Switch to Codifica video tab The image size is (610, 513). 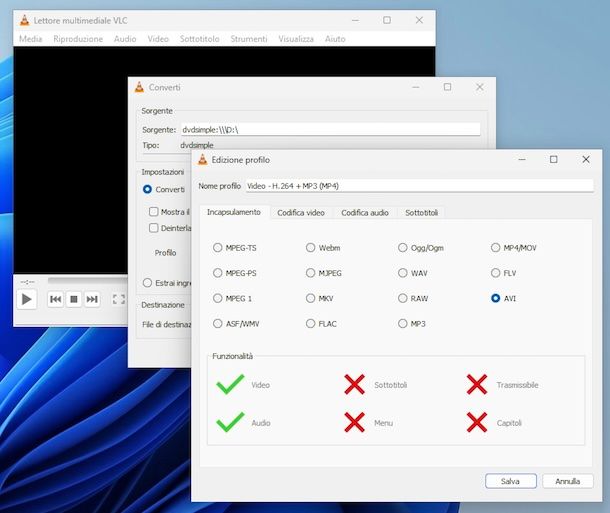(301, 213)
